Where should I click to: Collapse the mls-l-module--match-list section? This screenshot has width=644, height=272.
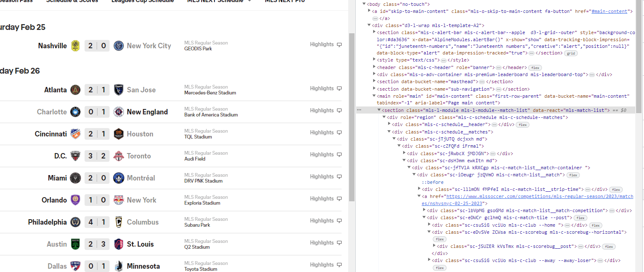[x=379, y=110]
